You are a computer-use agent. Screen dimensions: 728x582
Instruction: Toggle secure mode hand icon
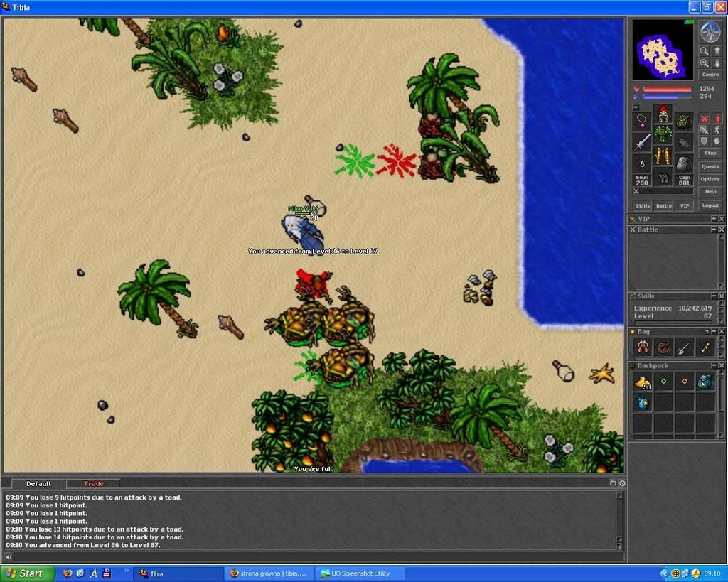(x=717, y=141)
